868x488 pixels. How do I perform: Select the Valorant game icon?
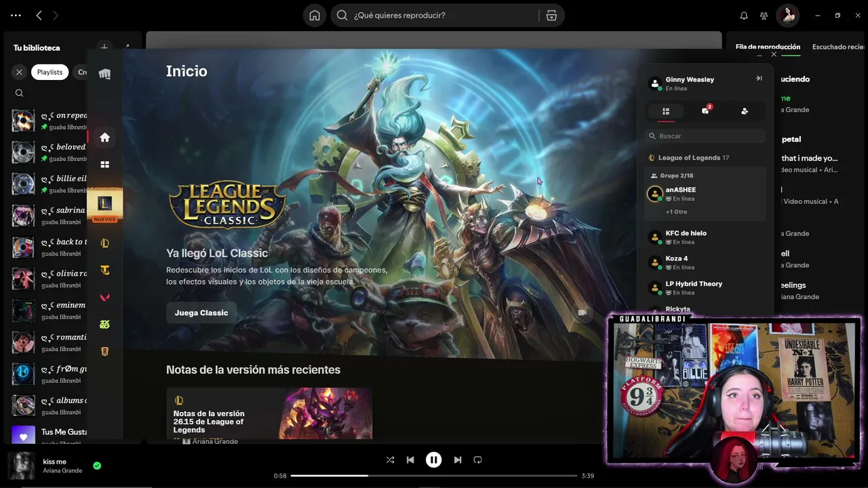[x=104, y=297]
